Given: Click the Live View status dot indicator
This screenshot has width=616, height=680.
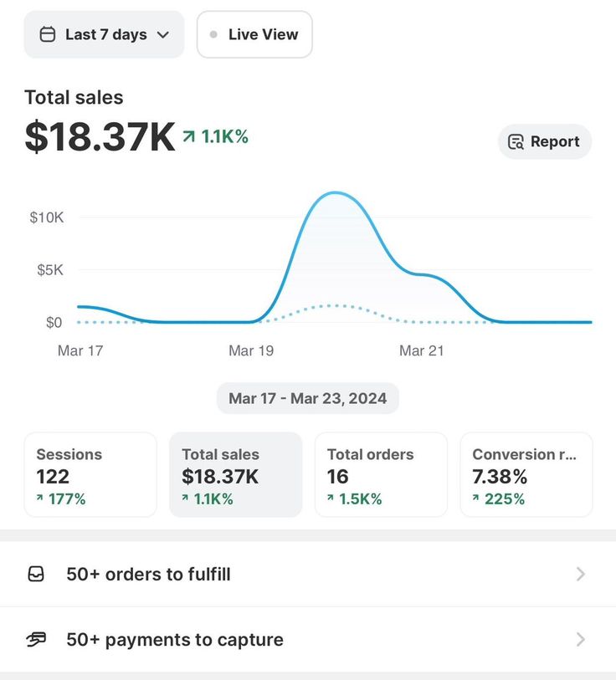Looking at the screenshot, I should pyautogui.click(x=213, y=34).
